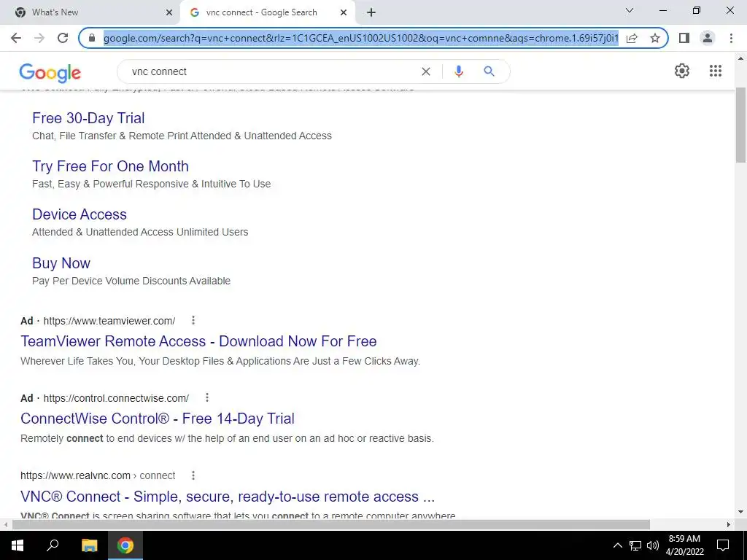The image size is (747, 560).
Task: Close the What's New tab
Action: [169, 13]
